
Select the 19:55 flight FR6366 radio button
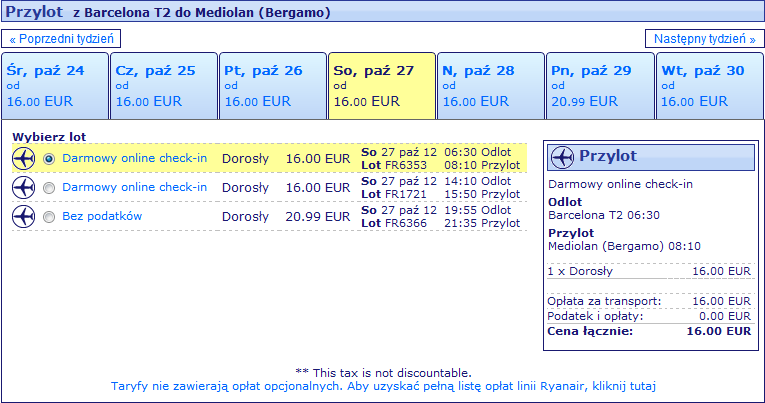coord(49,217)
